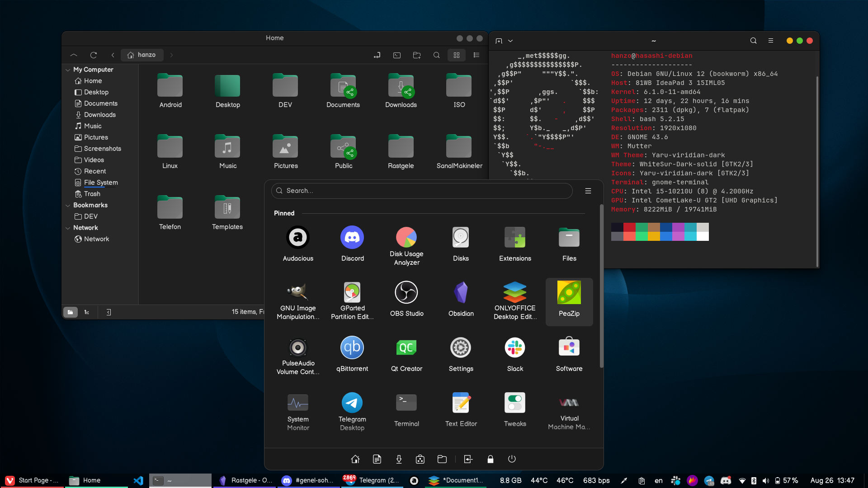Image resolution: width=868 pixels, height=488 pixels.
Task: Click the power icon in app menu
Action: coord(511,459)
